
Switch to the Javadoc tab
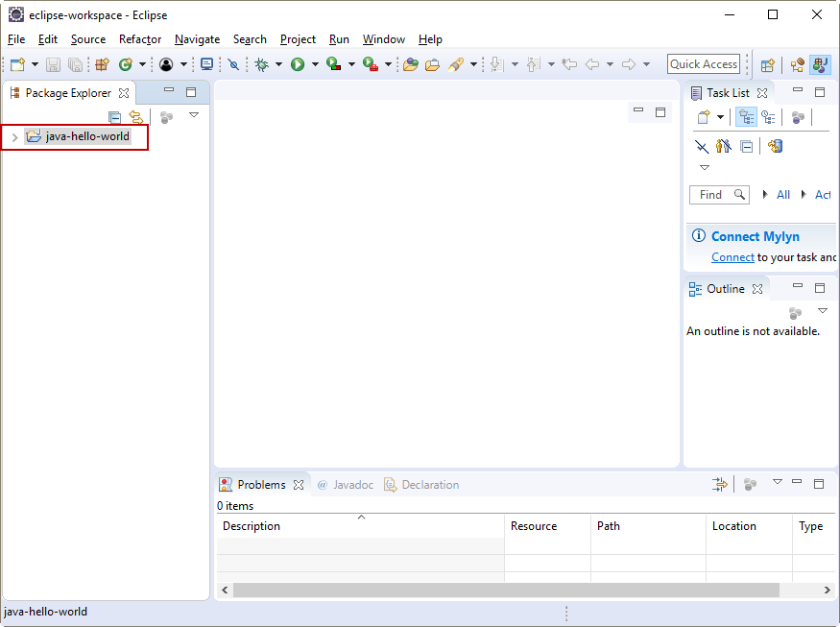click(x=345, y=485)
